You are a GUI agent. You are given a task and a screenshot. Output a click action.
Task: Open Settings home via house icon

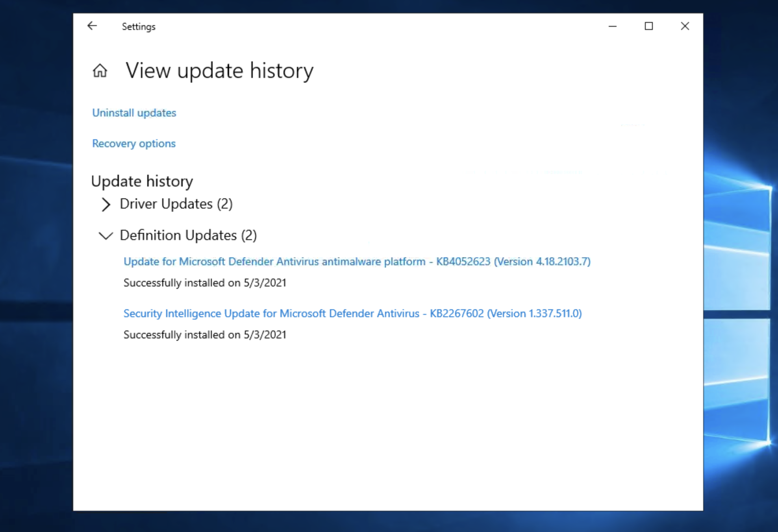[x=100, y=71]
